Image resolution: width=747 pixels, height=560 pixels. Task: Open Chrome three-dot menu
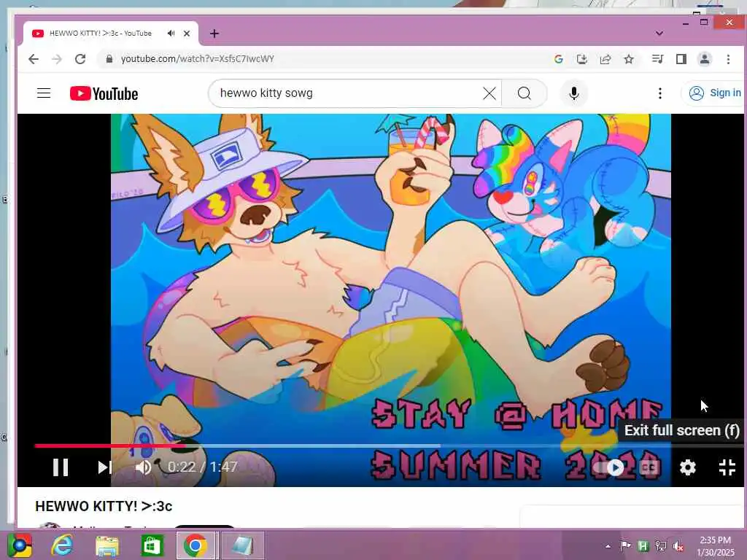728,59
